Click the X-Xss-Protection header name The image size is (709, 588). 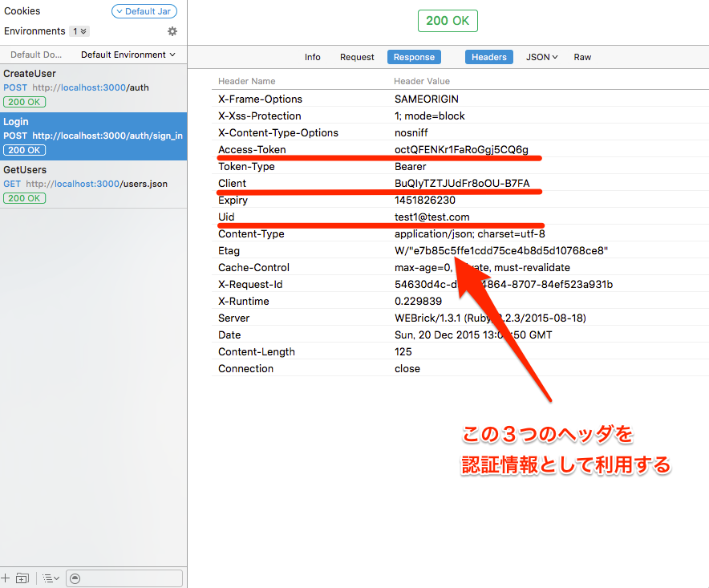click(260, 116)
